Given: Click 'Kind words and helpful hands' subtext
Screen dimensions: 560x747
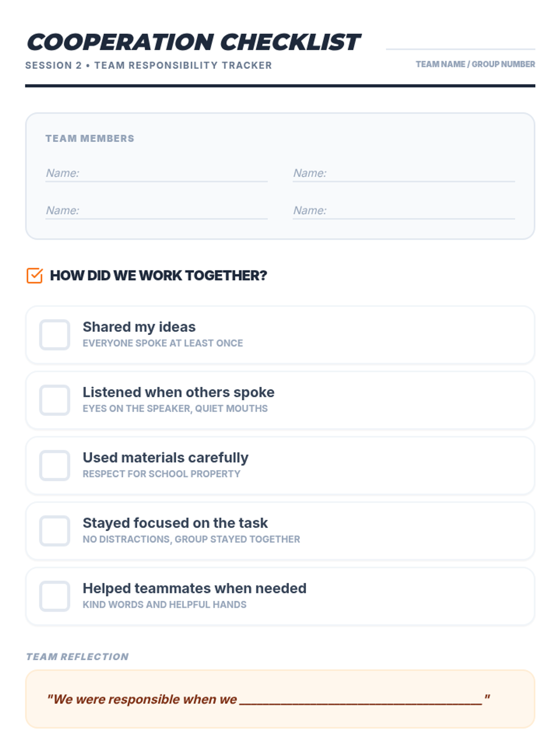Looking at the screenshot, I should (164, 605).
